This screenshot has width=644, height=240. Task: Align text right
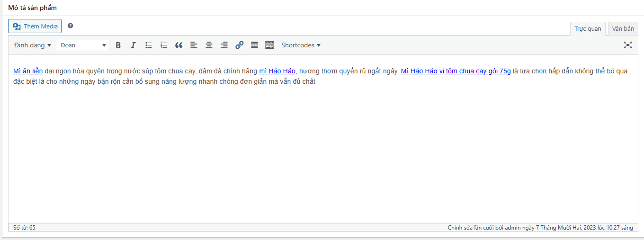[224, 45]
